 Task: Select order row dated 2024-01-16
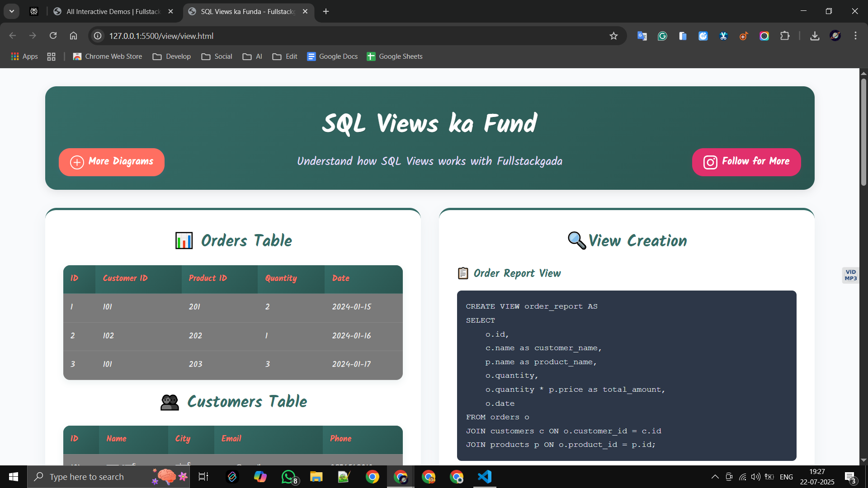(233, 336)
